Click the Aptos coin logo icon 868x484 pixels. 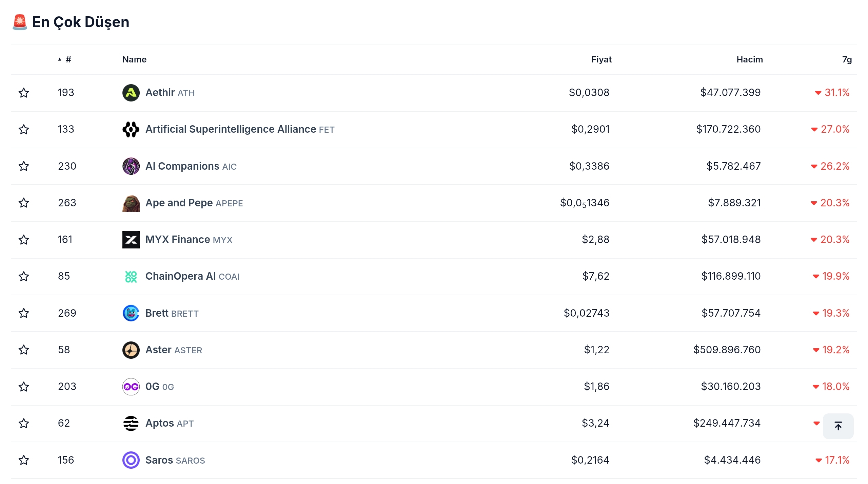pyautogui.click(x=131, y=423)
